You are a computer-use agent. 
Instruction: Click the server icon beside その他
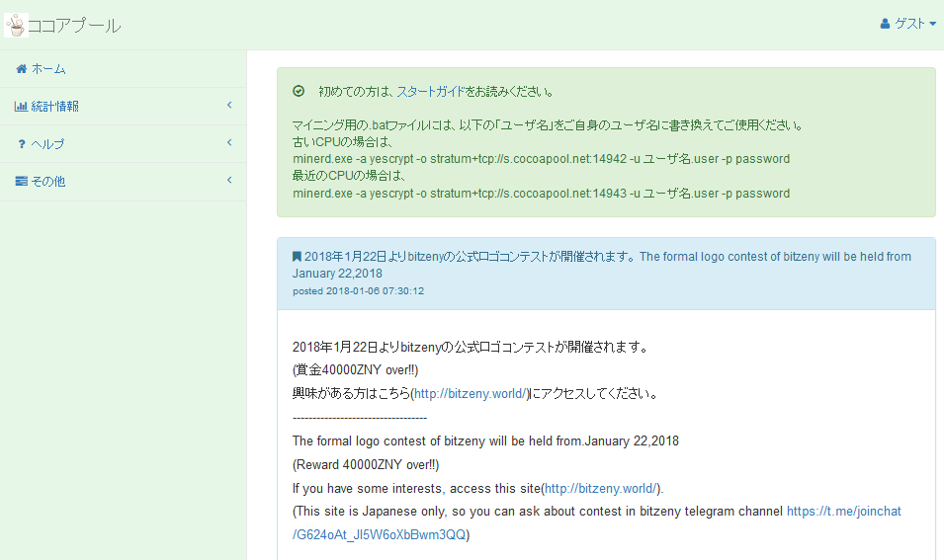21,181
